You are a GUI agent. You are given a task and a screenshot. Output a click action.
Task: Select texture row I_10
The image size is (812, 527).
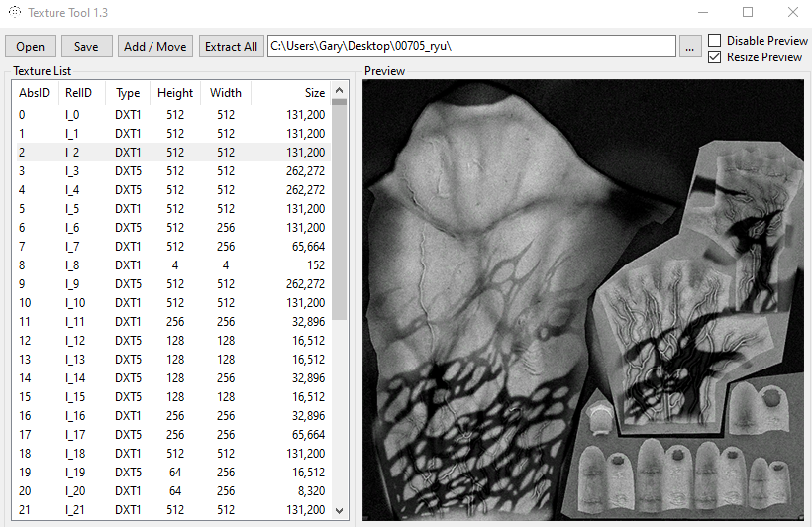point(173,302)
